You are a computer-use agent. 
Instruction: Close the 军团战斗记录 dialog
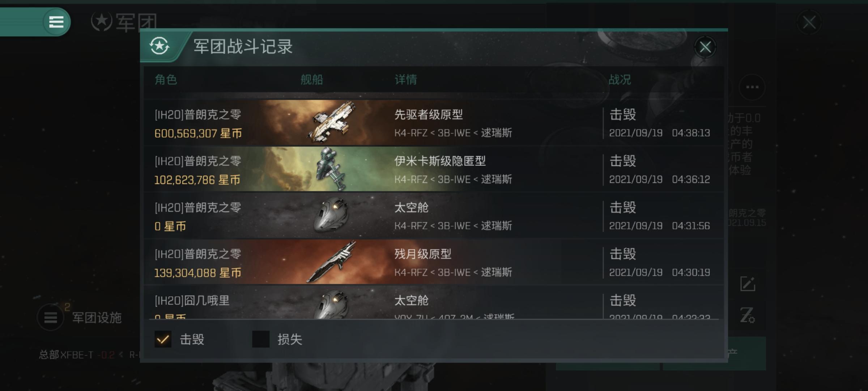705,47
